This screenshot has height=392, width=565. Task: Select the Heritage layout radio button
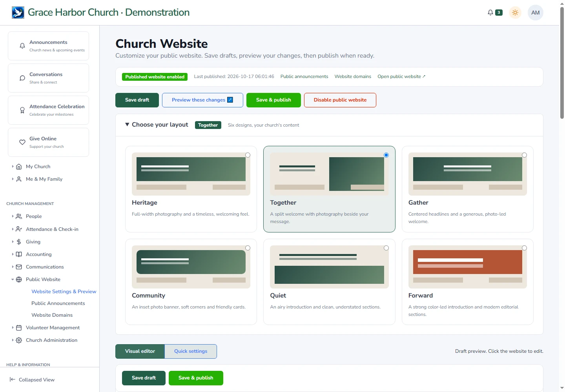(248, 155)
